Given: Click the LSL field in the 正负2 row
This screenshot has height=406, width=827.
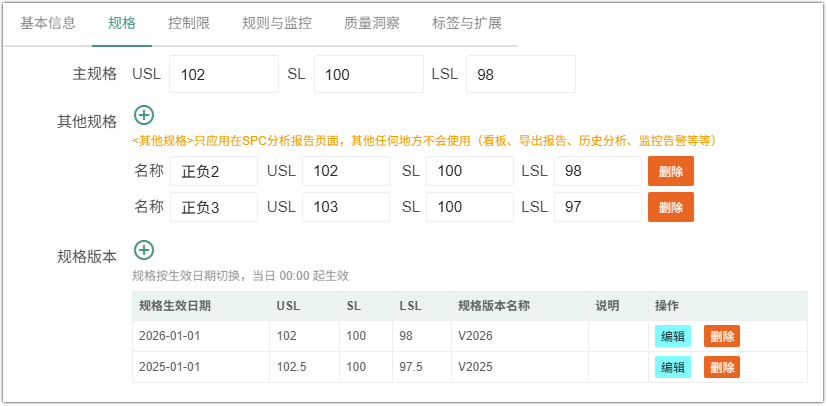Looking at the screenshot, I should (x=598, y=171).
